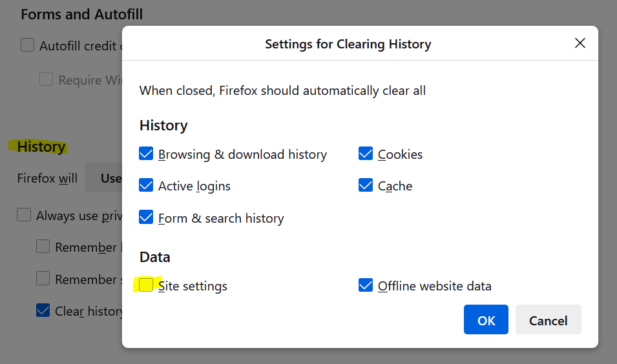Toggle the Cookies checkbox
Viewport: 617px width, 364px height.
tap(366, 154)
